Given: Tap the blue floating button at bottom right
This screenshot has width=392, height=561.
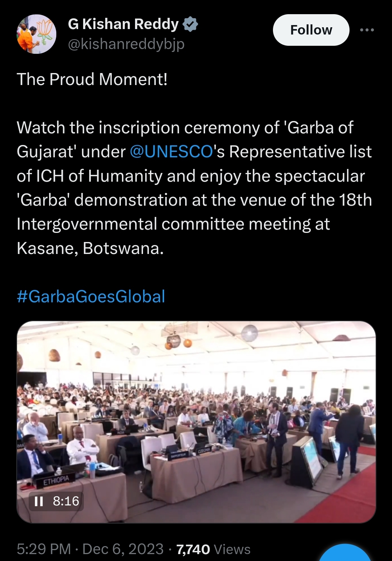Looking at the screenshot, I should coord(345,552).
